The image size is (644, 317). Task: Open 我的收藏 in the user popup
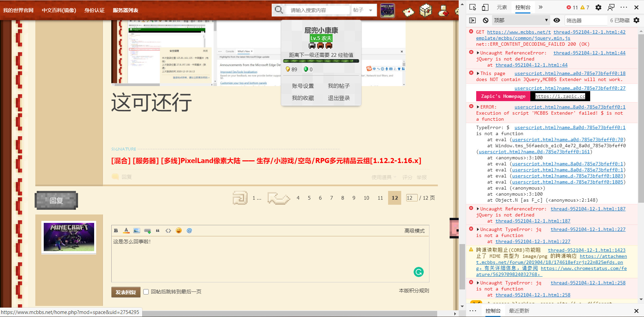click(303, 98)
